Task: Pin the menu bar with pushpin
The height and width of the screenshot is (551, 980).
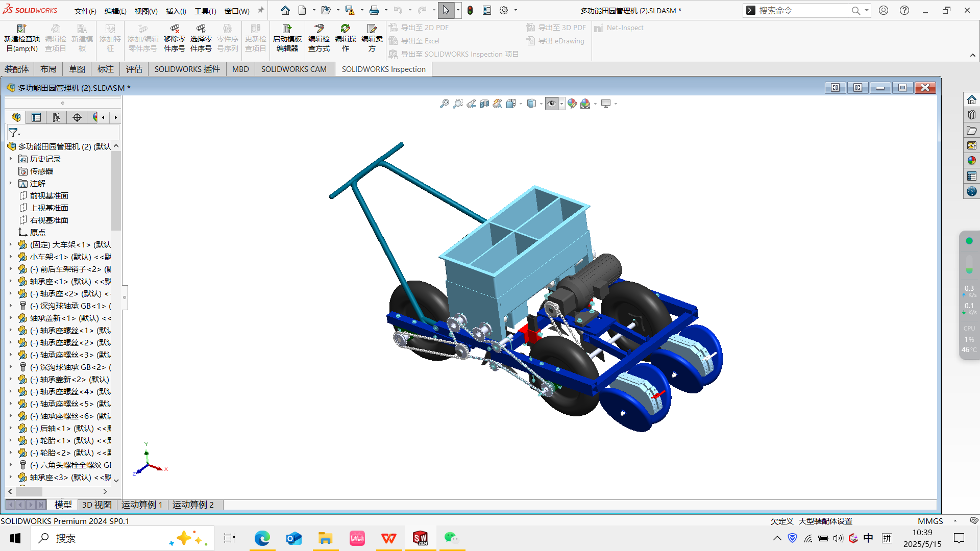Action: pyautogui.click(x=261, y=10)
